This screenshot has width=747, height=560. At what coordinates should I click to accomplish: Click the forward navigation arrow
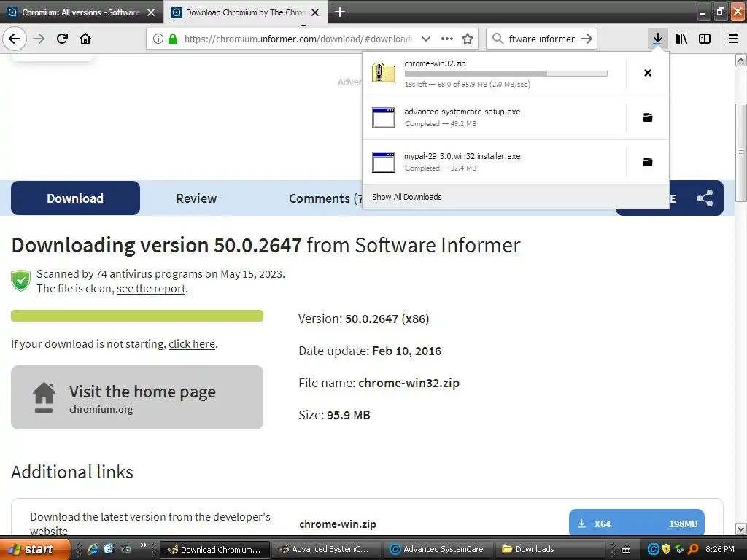tap(39, 39)
